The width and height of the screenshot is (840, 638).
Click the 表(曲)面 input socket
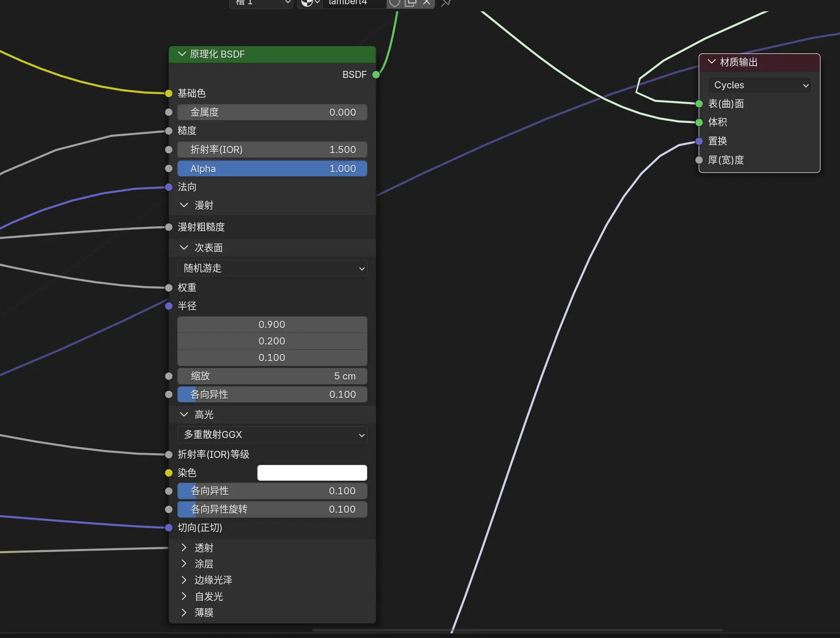(x=699, y=104)
